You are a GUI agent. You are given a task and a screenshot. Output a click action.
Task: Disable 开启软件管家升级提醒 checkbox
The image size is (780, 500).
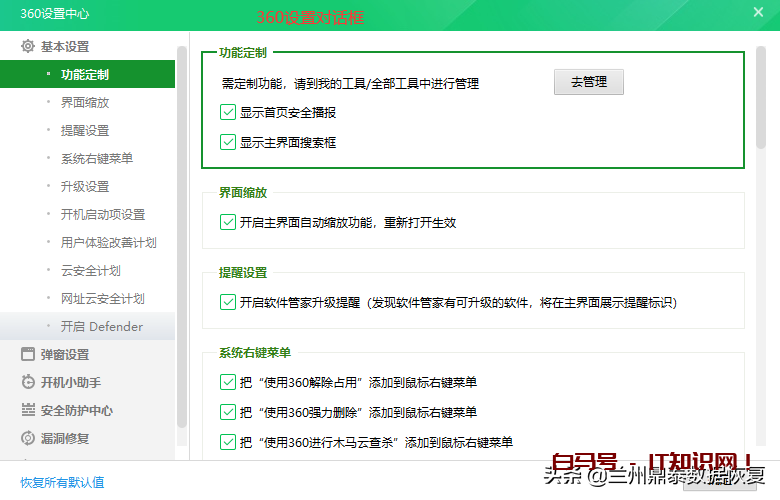coord(228,302)
